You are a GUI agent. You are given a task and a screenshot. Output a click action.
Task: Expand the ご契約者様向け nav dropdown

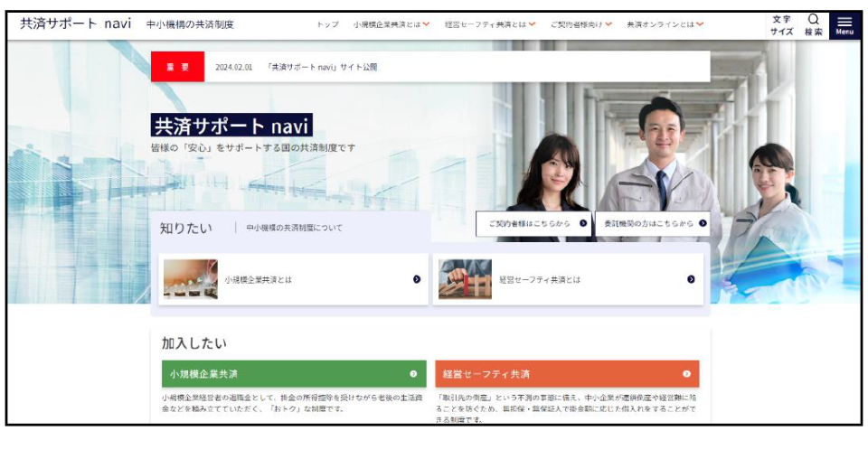pos(609,24)
